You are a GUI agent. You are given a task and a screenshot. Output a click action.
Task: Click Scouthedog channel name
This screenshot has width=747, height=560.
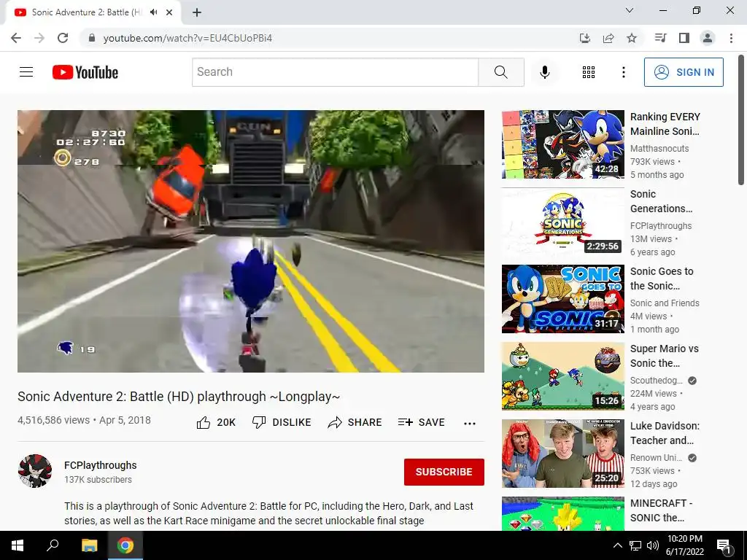pyautogui.click(x=657, y=381)
